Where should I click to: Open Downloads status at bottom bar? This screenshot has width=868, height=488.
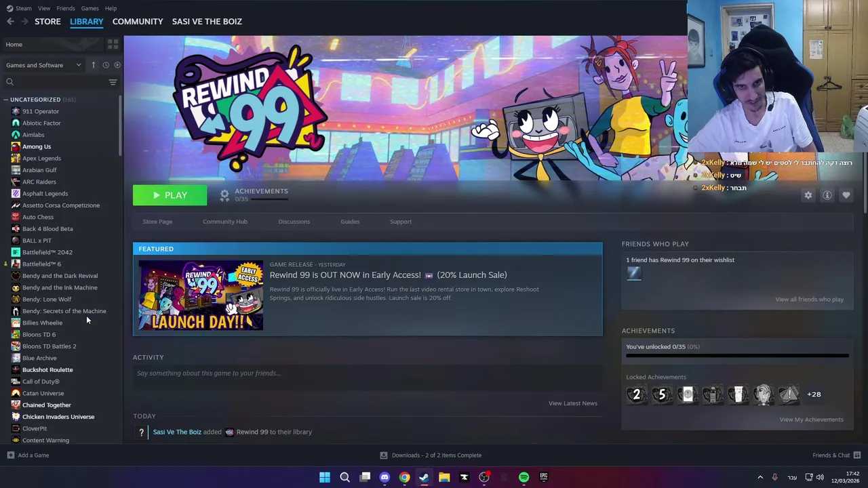click(431, 455)
